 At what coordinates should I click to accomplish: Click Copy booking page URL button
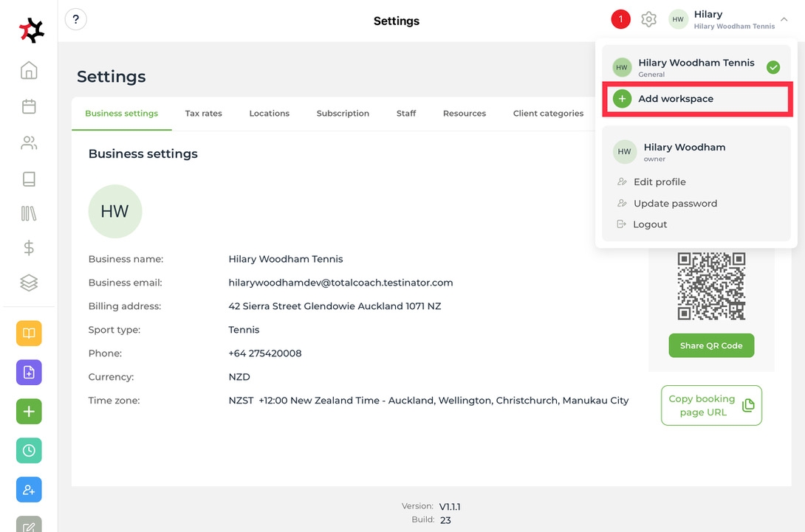(x=710, y=406)
